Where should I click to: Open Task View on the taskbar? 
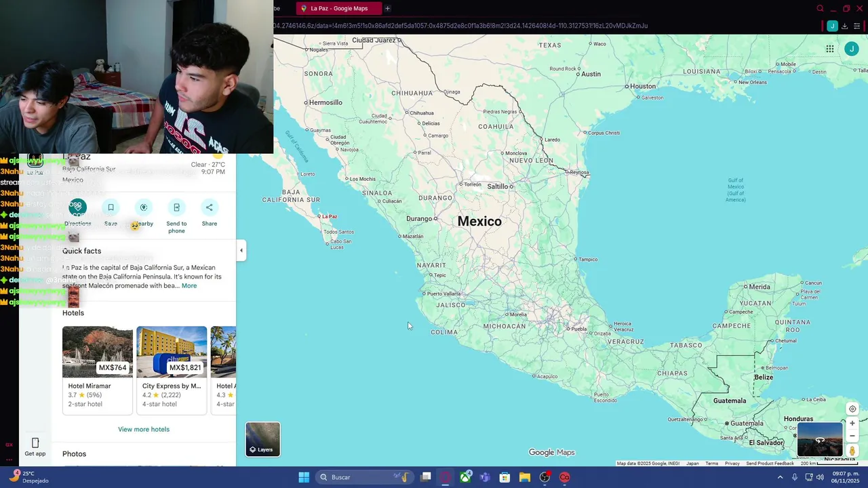pos(426,477)
